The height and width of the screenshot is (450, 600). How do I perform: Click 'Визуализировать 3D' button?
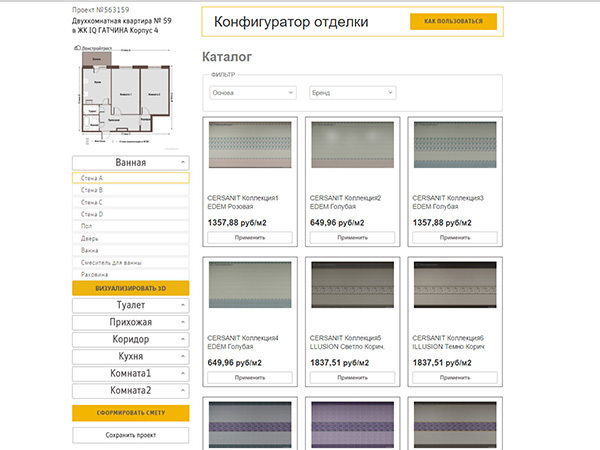tap(130, 288)
